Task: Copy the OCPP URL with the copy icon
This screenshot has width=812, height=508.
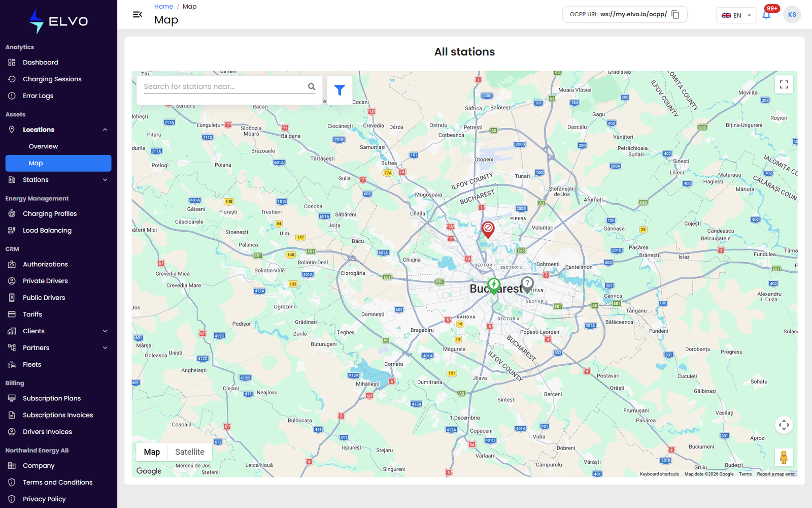Action: pos(675,14)
